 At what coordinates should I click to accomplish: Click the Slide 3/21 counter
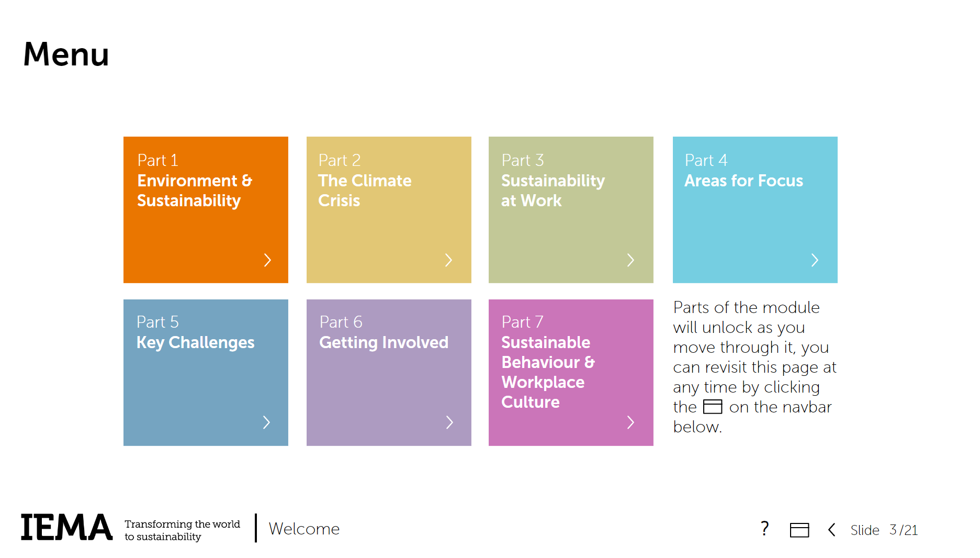[884, 530]
